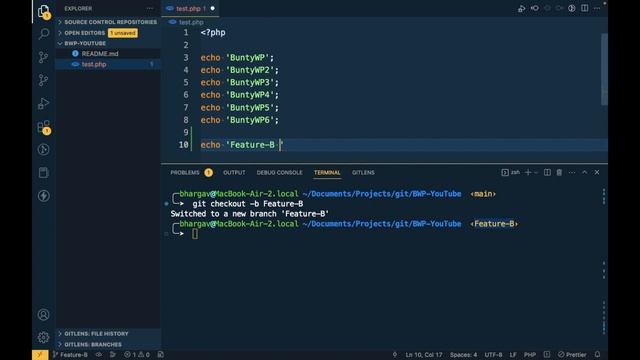Click 'BuntyWP3' echo line in editor

[x=240, y=82]
